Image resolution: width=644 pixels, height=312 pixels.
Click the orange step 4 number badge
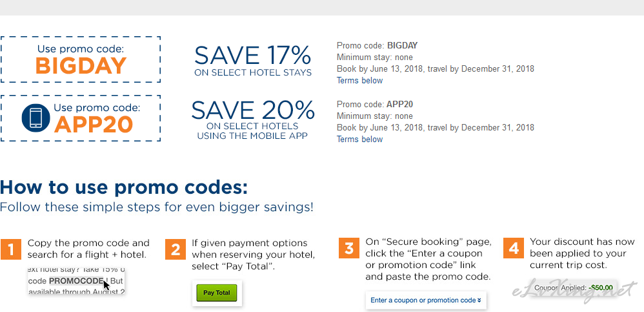point(514,248)
